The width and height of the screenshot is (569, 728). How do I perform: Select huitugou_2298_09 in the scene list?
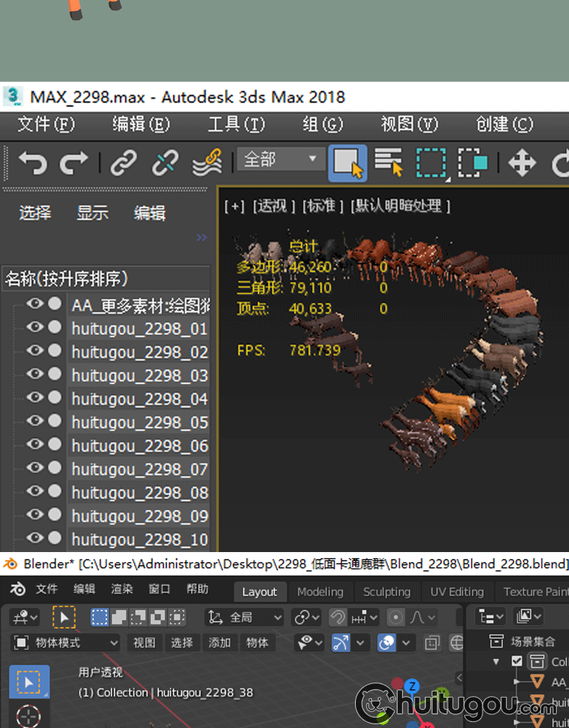pyautogui.click(x=140, y=516)
